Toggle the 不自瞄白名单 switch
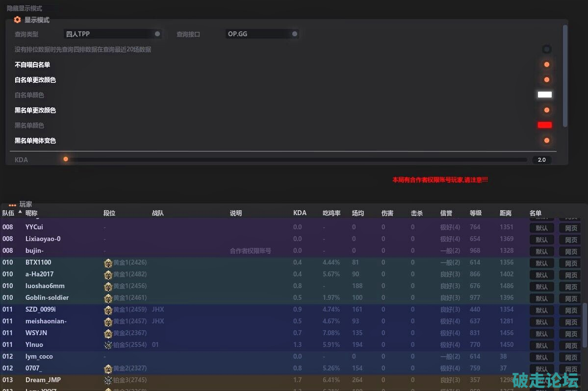The height and width of the screenshot is (391, 588). coord(546,65)
